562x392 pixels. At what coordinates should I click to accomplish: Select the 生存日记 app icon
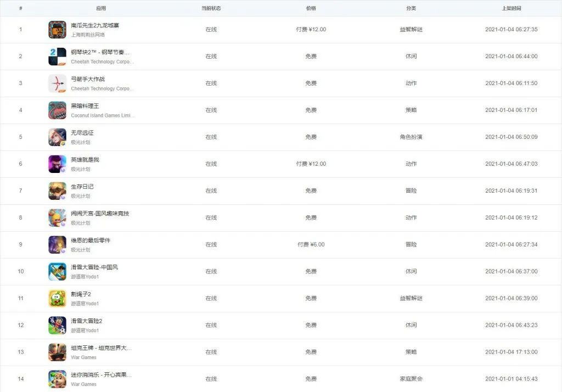tap(57, 191)
